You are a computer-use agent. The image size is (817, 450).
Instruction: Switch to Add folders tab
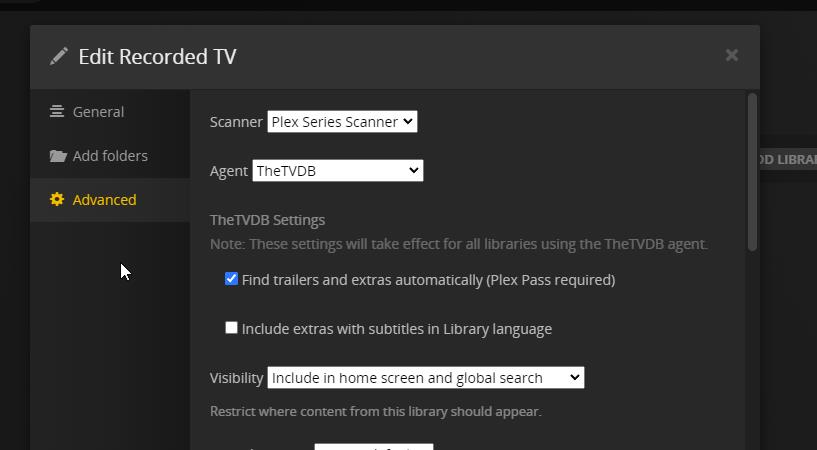(x=110, y=156)
